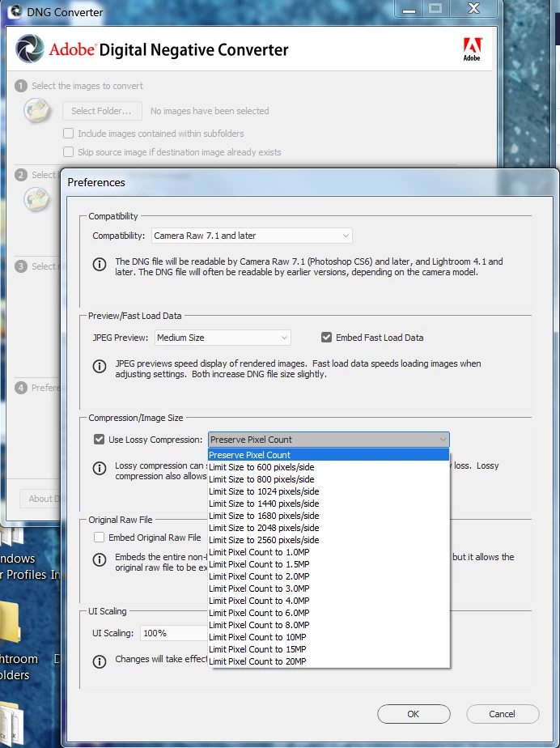Select Limit Pixel Count to 1.0MP
Image resolution: width=560 pixels, height=748 pixels.
pos(329,552)
